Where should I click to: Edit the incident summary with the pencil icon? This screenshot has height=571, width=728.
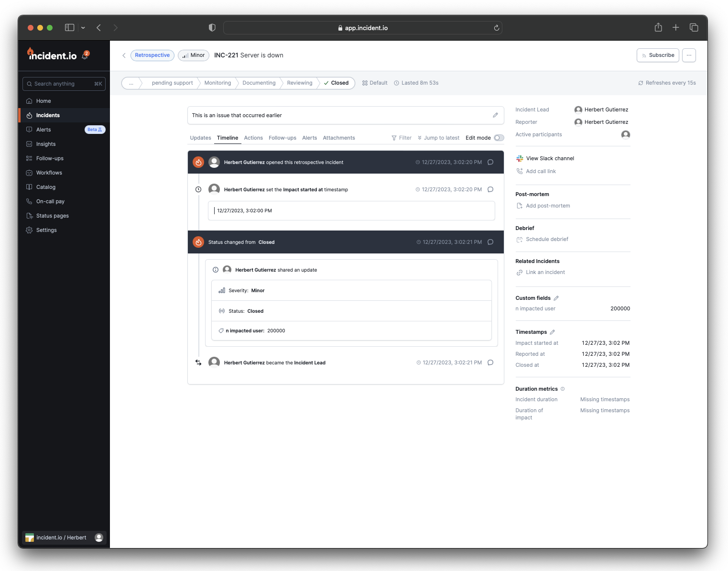pos(495,115)
